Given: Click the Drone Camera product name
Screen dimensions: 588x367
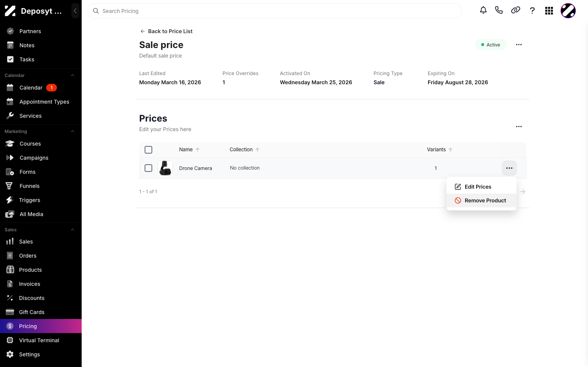Looking at the screenshot, I should pyautogui.click(x=195, y=168).
